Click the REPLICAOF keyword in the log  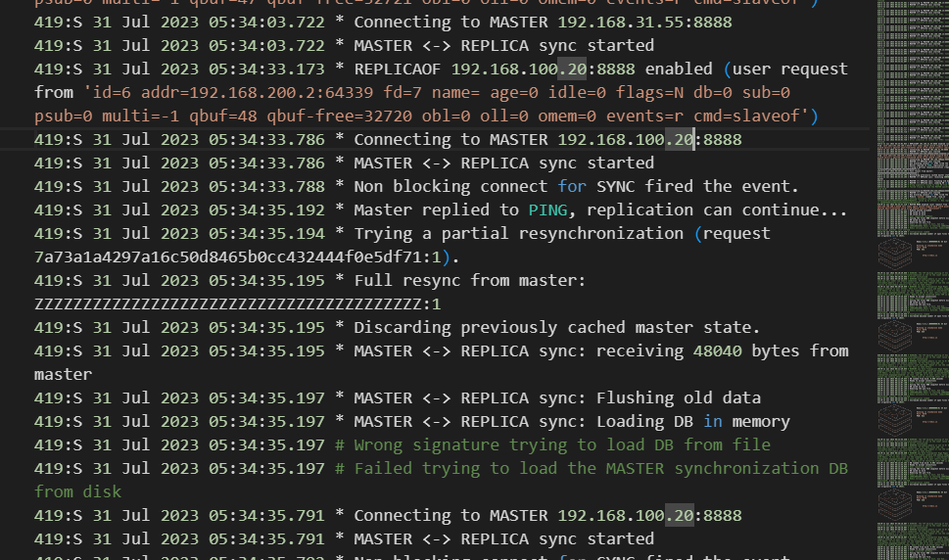tap(398, 69)
